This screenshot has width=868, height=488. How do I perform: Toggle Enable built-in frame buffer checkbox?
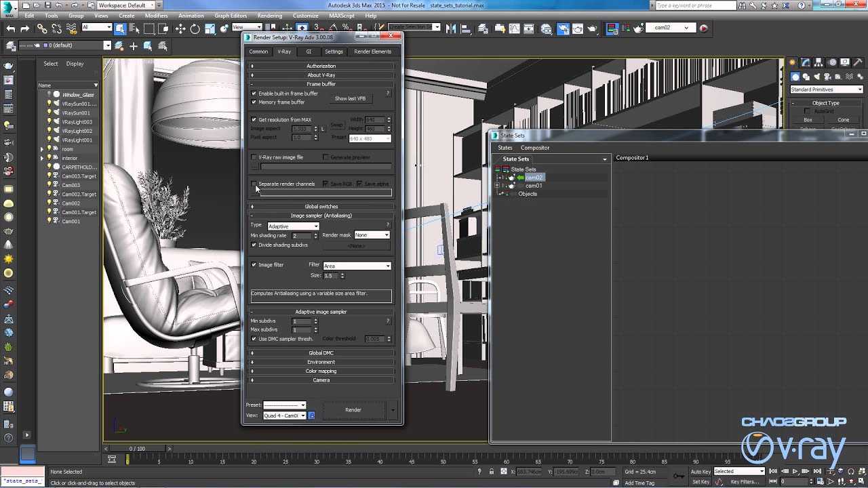click(254, 94)
